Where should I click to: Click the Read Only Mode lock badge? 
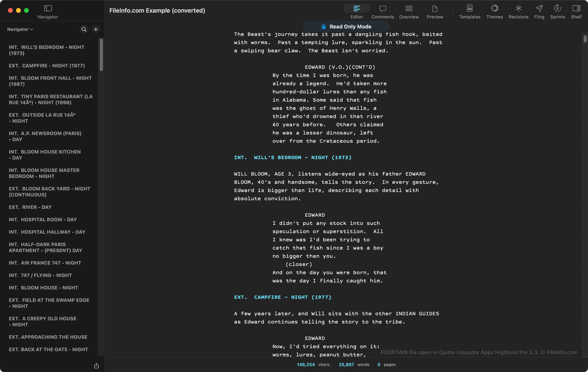coord(346,27)
